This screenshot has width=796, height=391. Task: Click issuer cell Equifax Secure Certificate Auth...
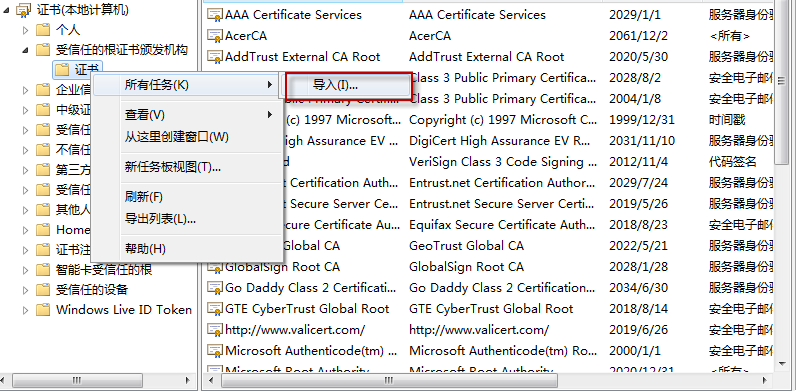click(503, 224)
